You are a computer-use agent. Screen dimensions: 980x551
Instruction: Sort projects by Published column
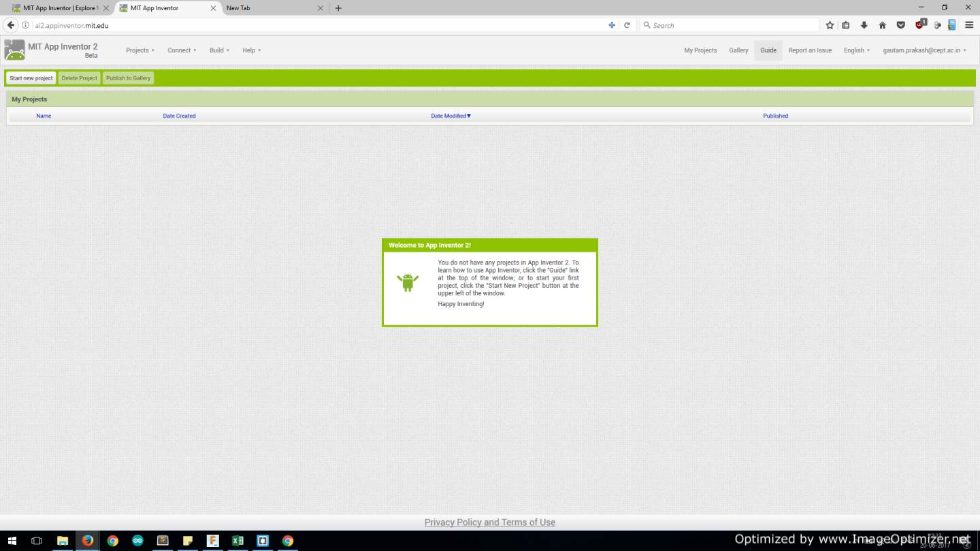click(x=775, y=116)
